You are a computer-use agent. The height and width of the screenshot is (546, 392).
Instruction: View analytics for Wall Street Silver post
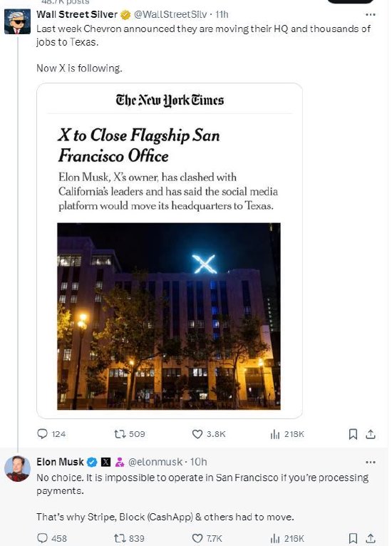click(287, 434)
